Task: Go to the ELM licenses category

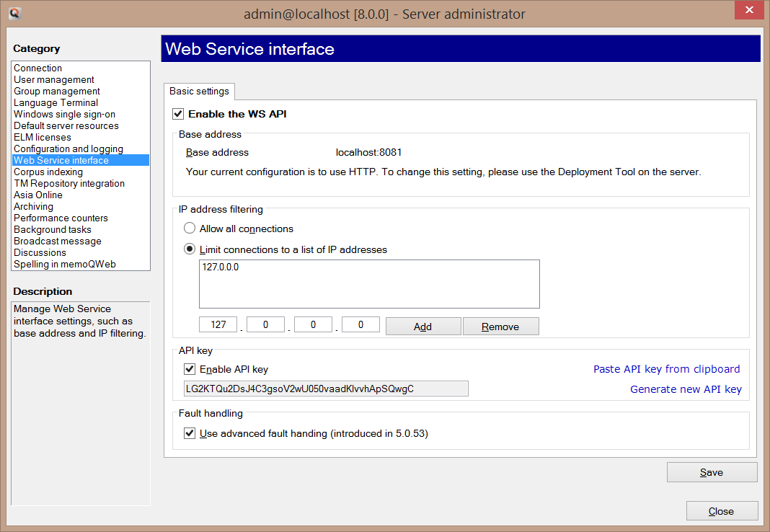Action: tap(43, 138)
